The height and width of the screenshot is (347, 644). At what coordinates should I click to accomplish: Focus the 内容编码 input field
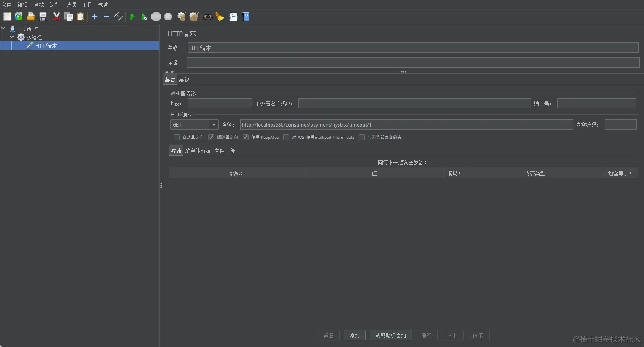[x=621, y=124]
